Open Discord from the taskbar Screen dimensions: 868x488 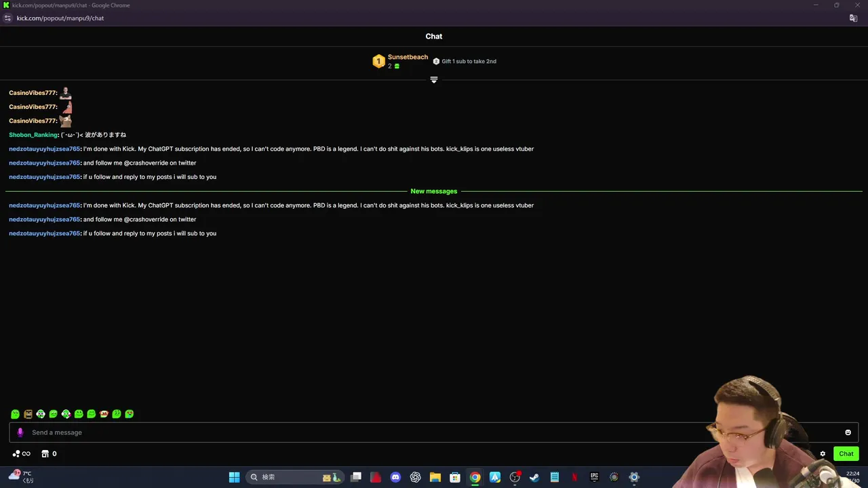click(x=395, y=477)
